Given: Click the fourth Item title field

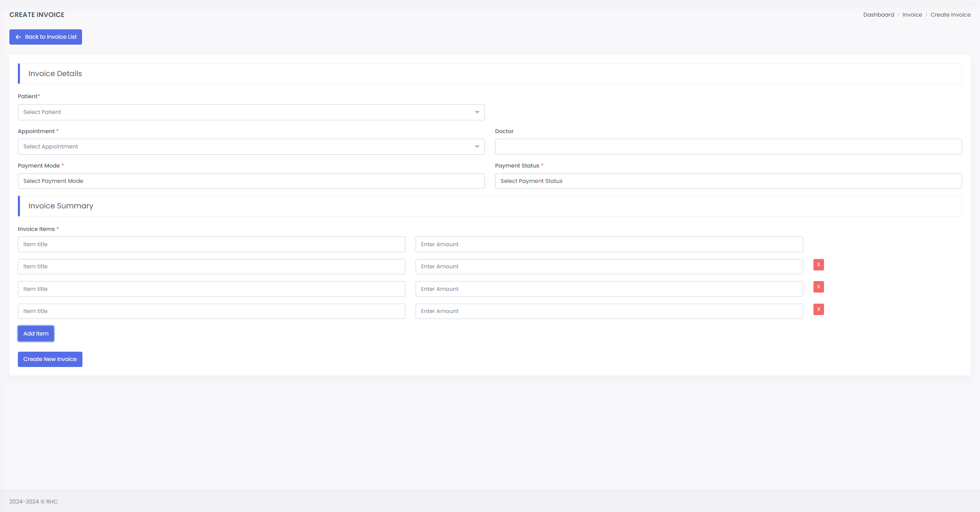Looking at the screenshot, I should 212,311.
